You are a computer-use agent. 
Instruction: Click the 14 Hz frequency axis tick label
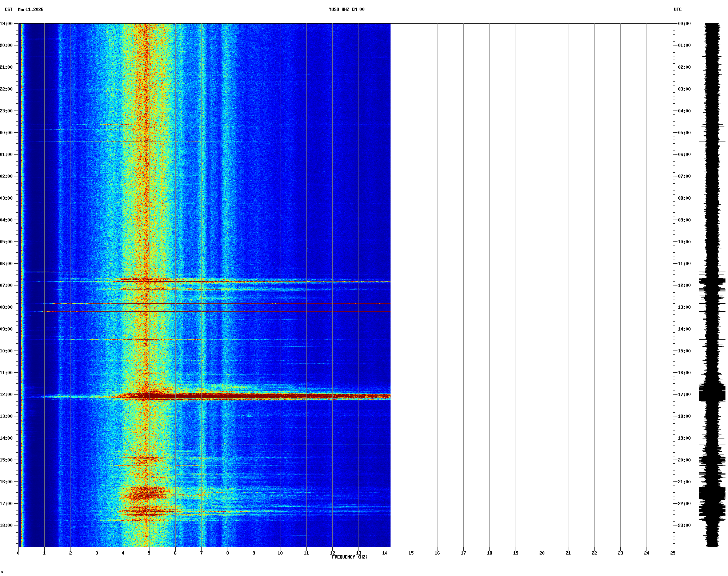coord(385,553)
